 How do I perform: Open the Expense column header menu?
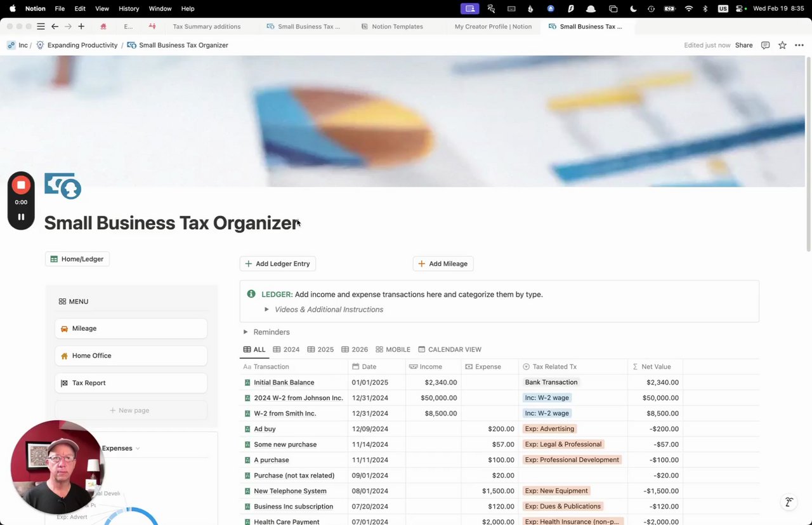[490, 367]
